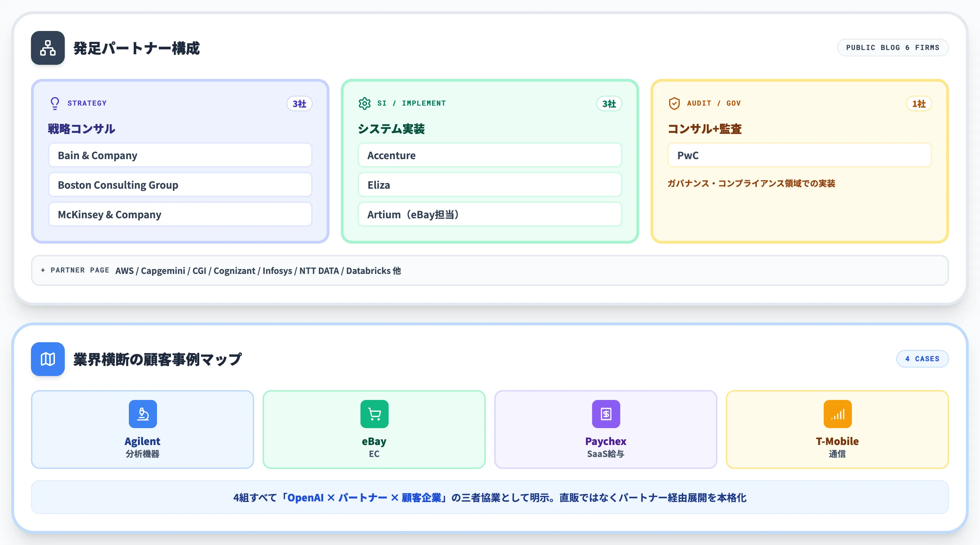Select the PwC row
Screen dimensions: 980x545
(799, 155)
